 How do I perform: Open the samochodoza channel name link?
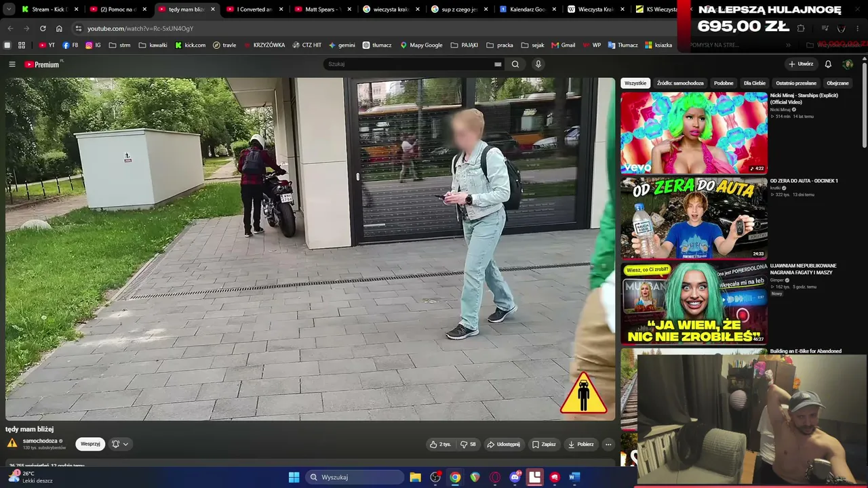[40, 441]
